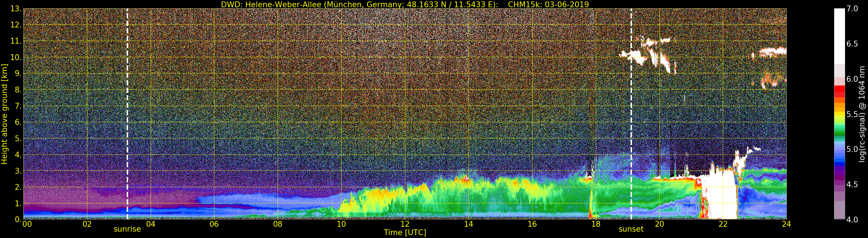Click the "5." height tick label

(18, 138)
